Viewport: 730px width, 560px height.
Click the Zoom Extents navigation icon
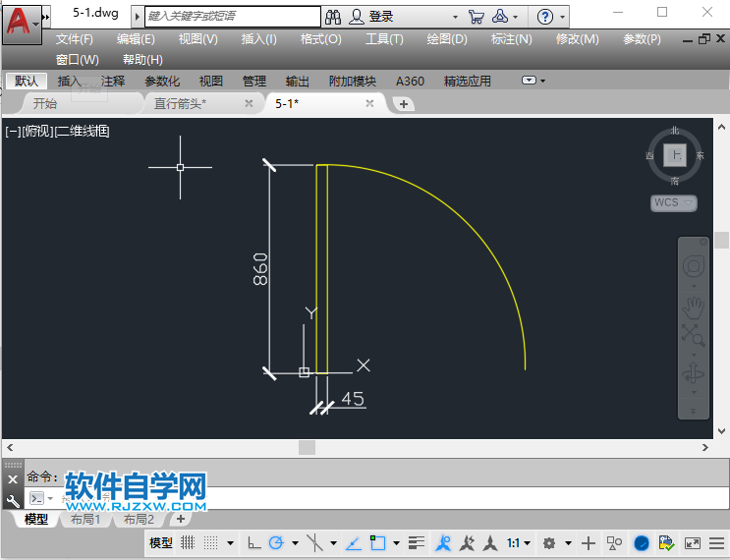(x=694, y=335)
